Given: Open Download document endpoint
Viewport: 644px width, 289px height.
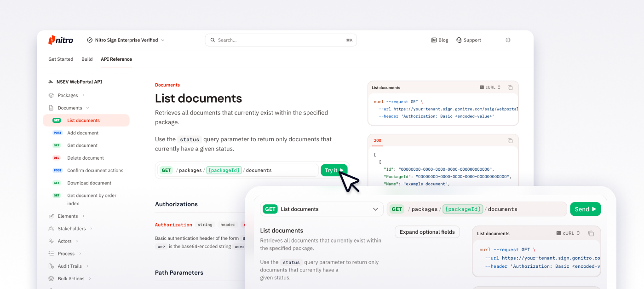Looking at the screenshot, I should click(x=89, y=183).
